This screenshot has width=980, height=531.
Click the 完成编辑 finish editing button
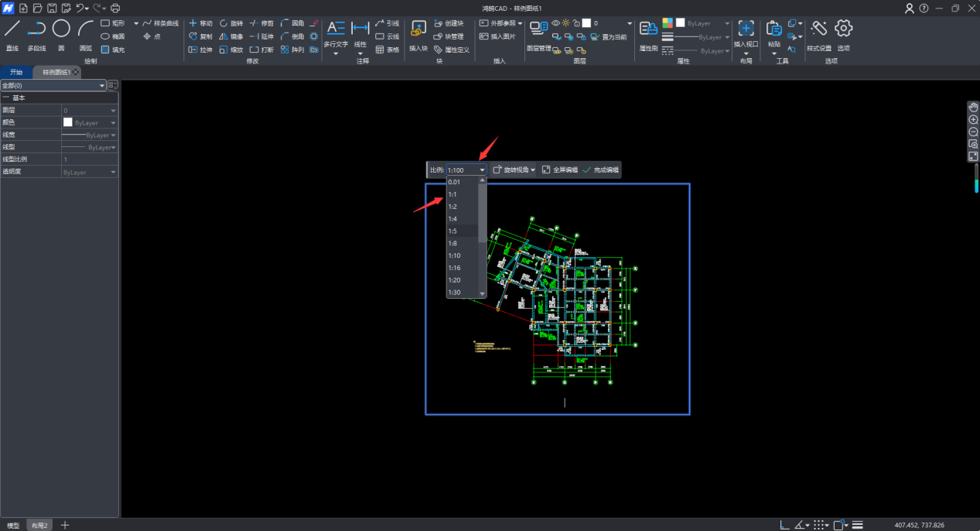point(600,170)
